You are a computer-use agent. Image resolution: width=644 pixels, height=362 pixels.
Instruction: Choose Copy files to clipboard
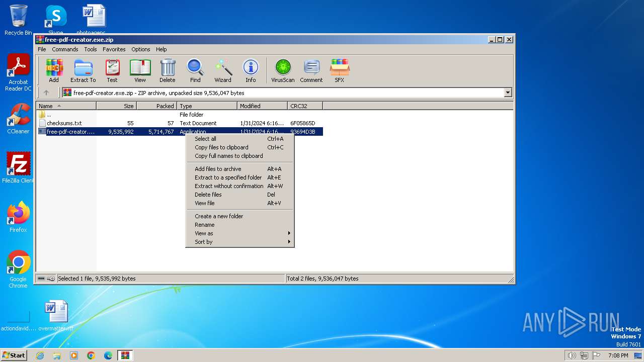click(x=240, y=147)
